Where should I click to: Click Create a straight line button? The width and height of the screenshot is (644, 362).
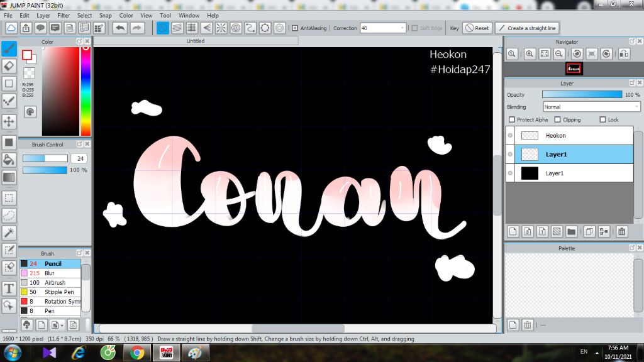[528, 28]
